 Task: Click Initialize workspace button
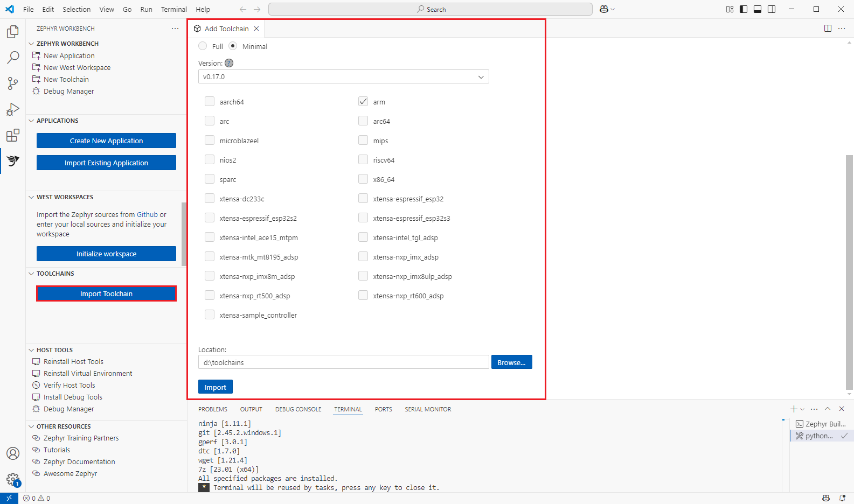106,254
